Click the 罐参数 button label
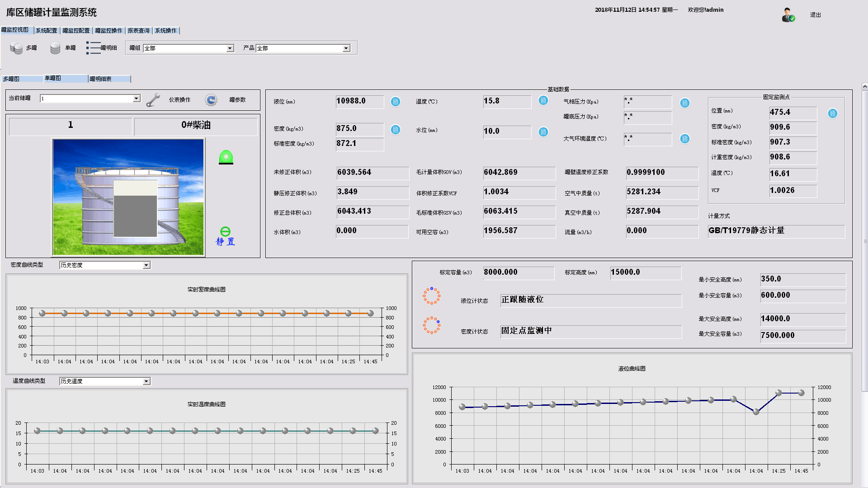This screenshot has width=868, height=488. [x=237, y=100]
